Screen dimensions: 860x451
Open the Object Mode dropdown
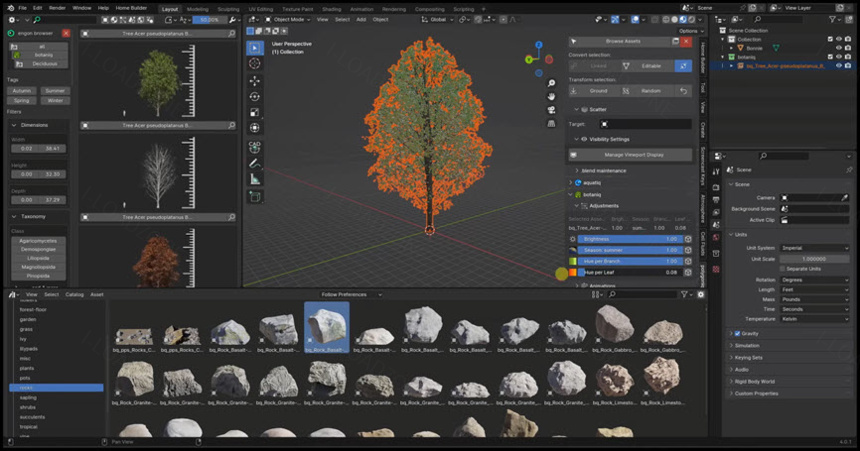coord(287,20)
